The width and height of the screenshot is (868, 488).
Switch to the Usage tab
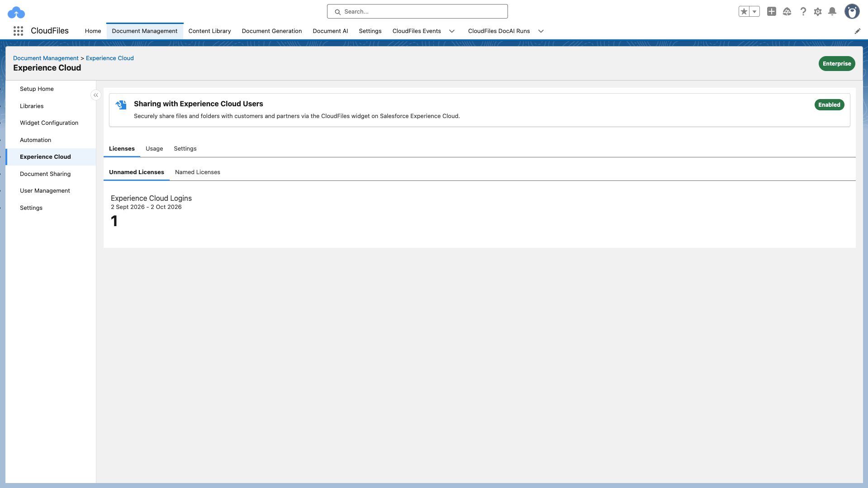pyautogui.click(x=154, y=149)
